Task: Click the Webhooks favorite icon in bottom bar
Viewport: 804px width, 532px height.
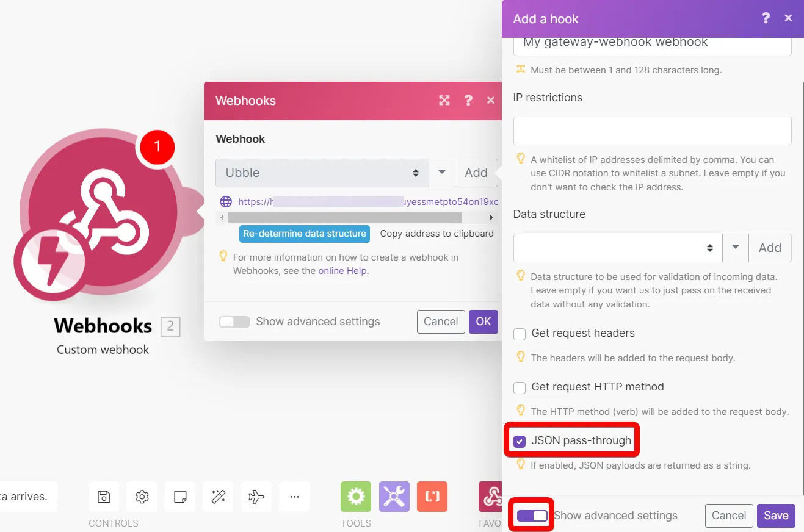Action: coord(490,497)
